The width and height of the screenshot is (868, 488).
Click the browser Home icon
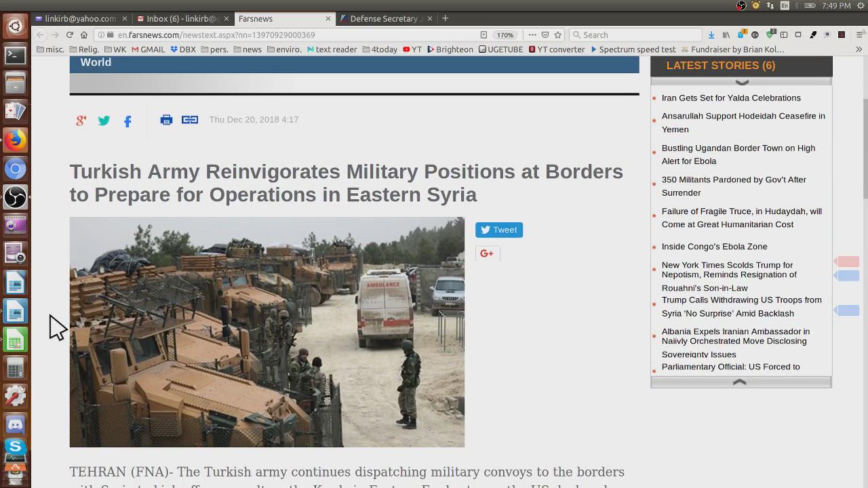(x=83, y=35)
